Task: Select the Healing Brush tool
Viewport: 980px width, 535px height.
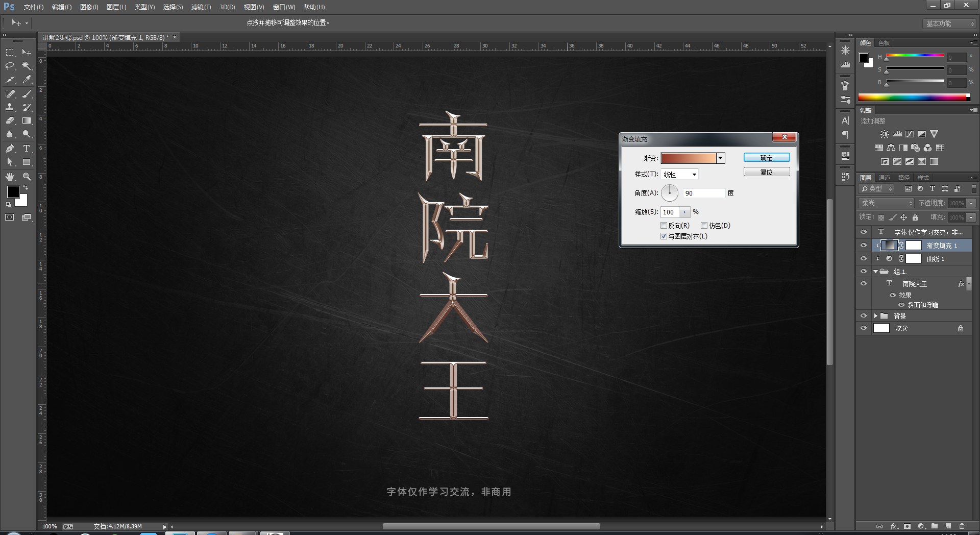Action: pos(10,93)
